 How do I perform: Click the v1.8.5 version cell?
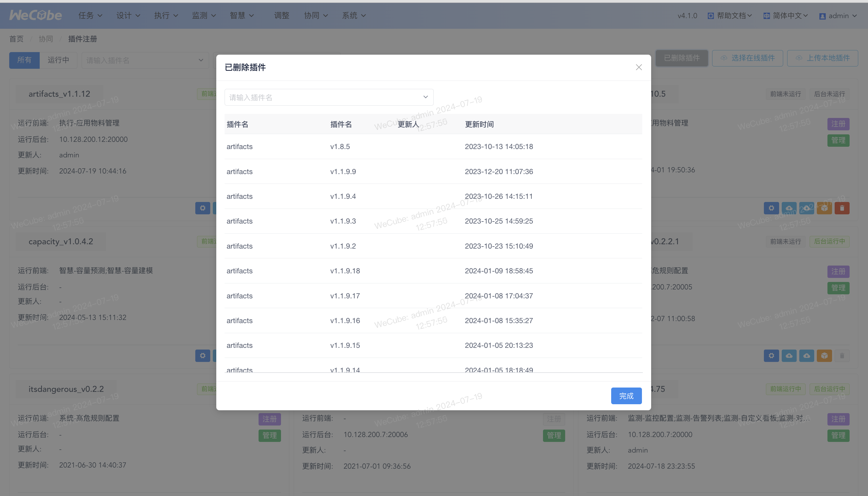tap(340, 146)
